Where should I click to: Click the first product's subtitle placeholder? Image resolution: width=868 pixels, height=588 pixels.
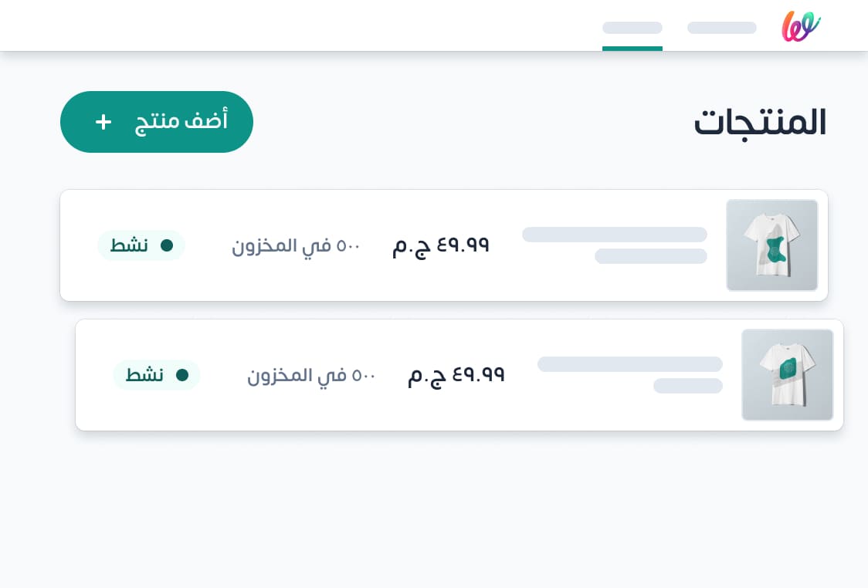tap(651, 256)
